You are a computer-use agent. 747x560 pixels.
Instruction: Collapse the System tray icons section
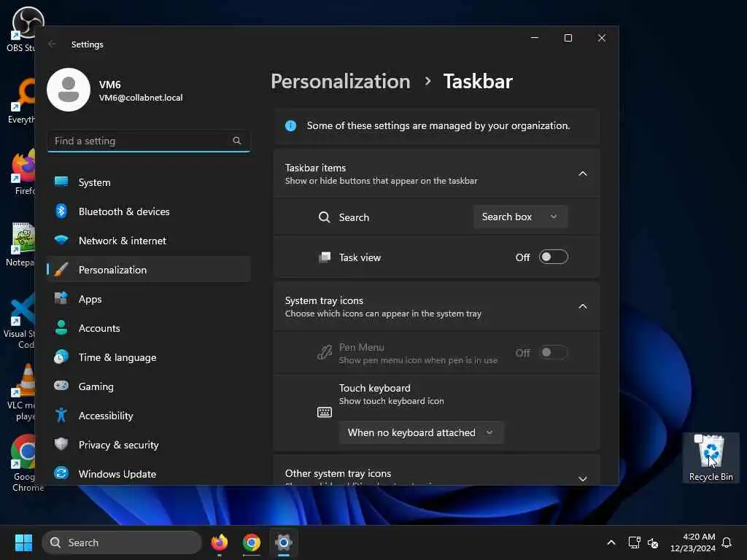coord(583,306)
